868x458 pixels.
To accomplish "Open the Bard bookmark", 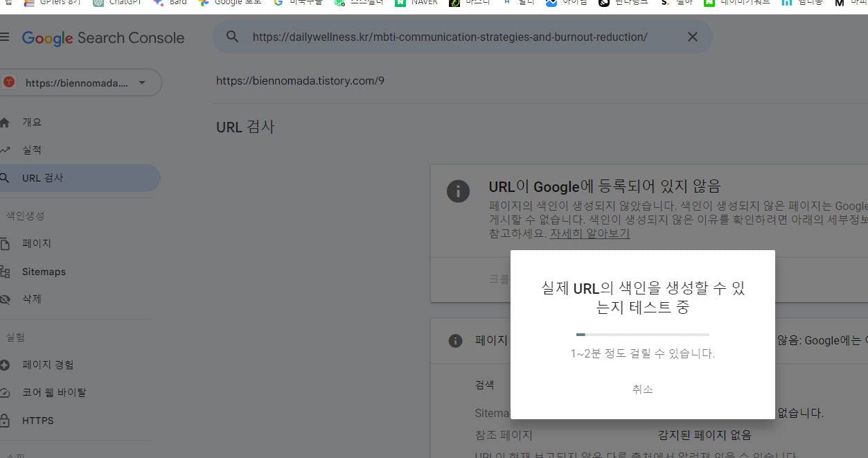I will click(x=170, y=3).
